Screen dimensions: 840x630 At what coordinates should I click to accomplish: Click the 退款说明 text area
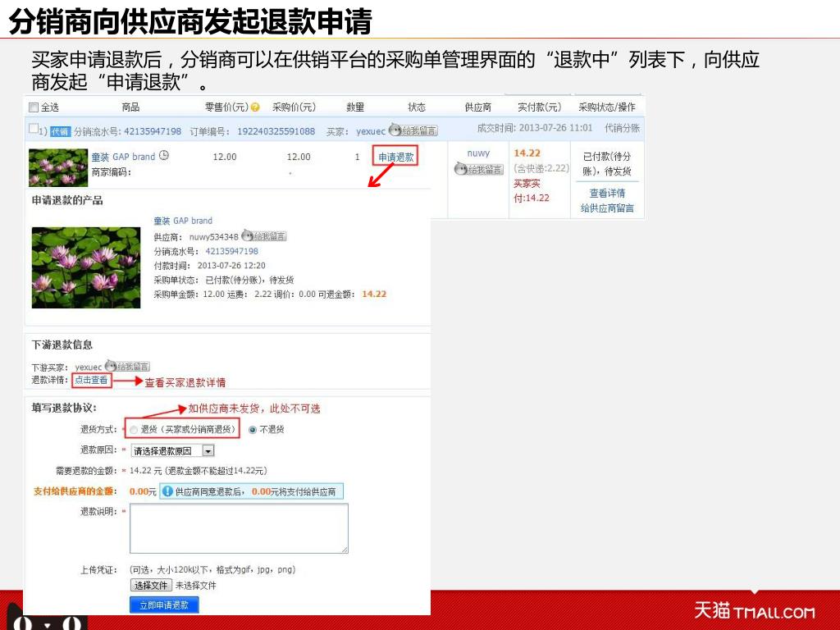(239, 528)
